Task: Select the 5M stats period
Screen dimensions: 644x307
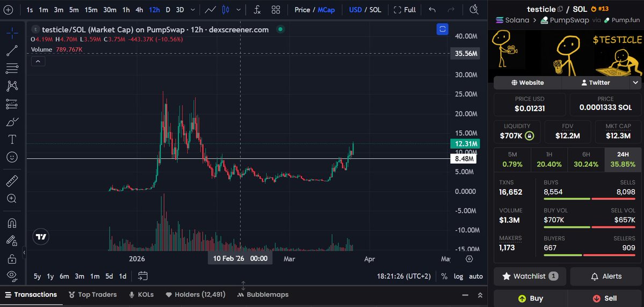Action: click(512, 159)
